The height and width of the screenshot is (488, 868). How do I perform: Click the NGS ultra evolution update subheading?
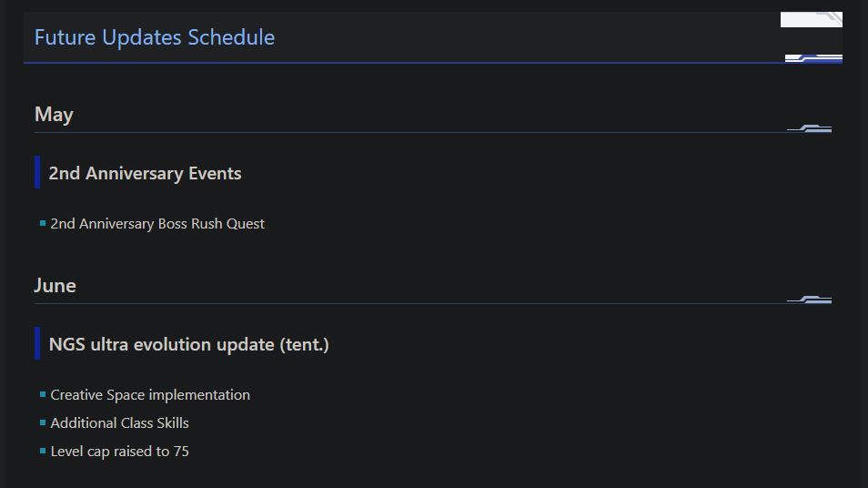tap(188, 344)
